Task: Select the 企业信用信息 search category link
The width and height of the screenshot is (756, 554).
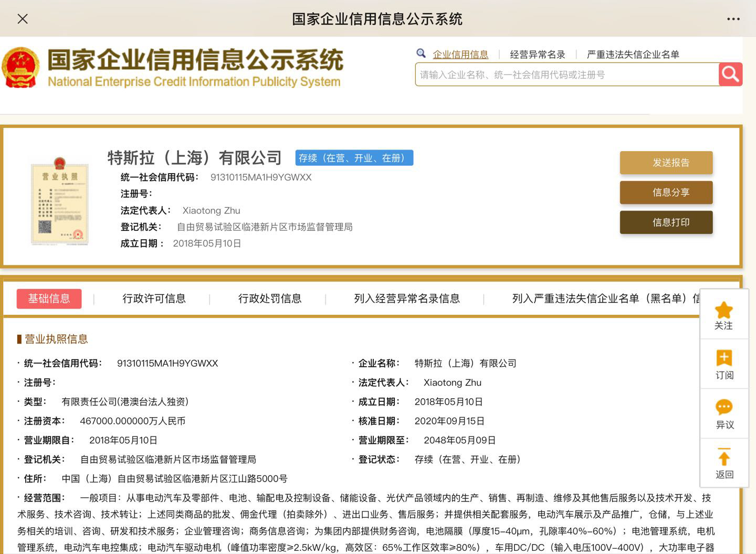Action: coord(460,55)
